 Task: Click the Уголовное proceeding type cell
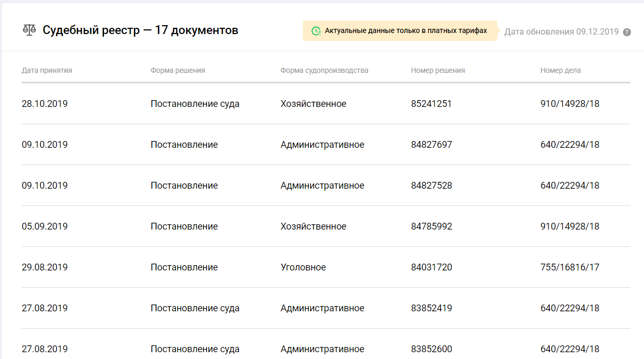click(x=303, y=267)
